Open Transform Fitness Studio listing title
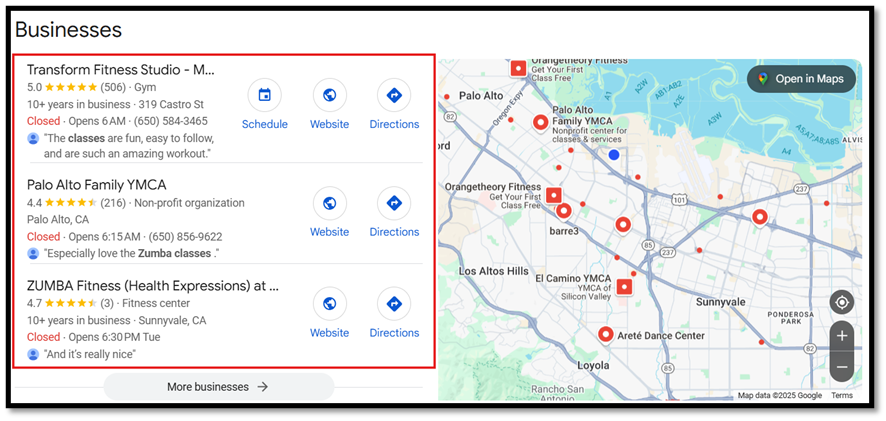The width and height of the screenshot is (886, 421). tap(121, 70)
